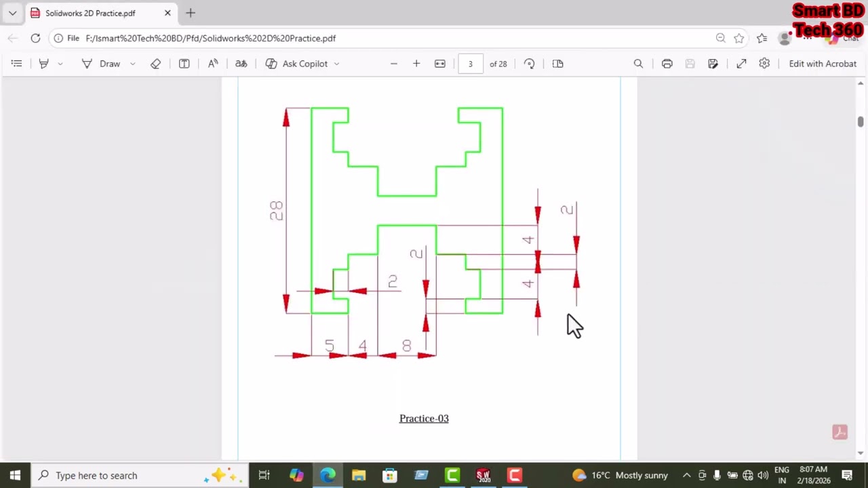Click the address bar URL
868x488 pixels.
pos(211,39)
